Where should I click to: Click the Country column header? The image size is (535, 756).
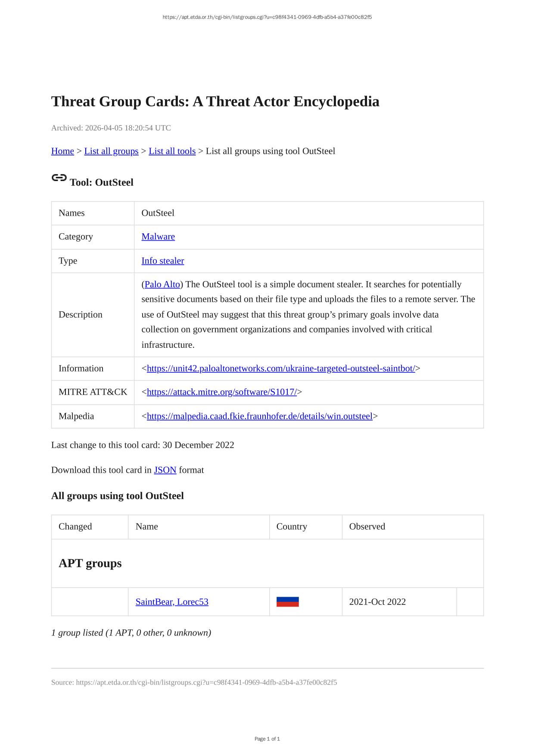click(292, 527)
